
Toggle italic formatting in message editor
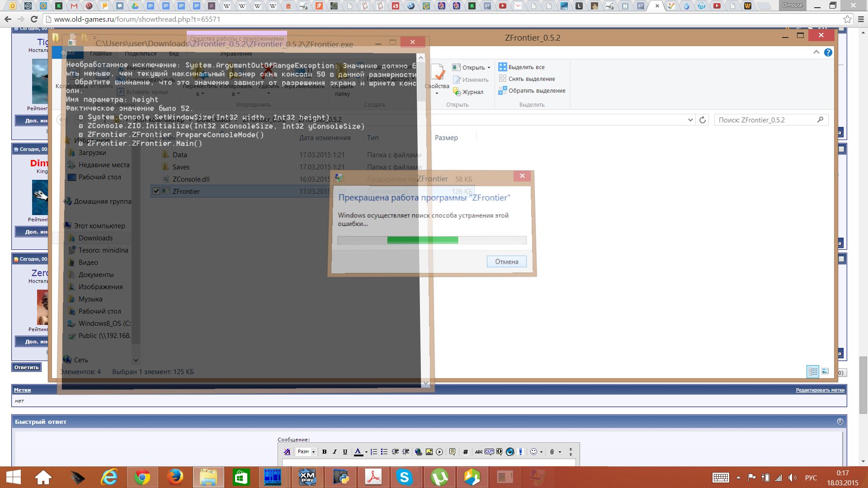pos(335,452)
